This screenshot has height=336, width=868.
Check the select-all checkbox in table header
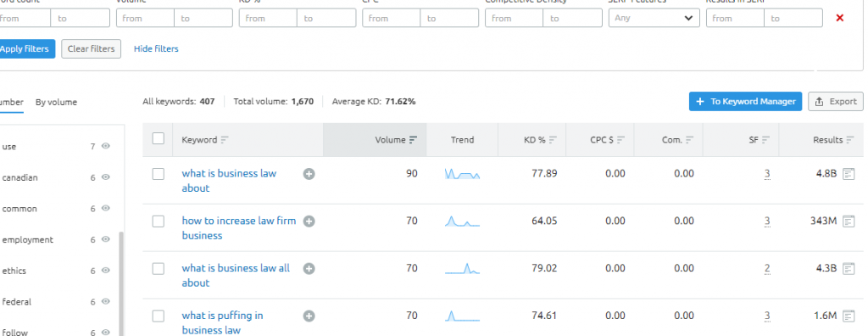click(x=159, y=138)
